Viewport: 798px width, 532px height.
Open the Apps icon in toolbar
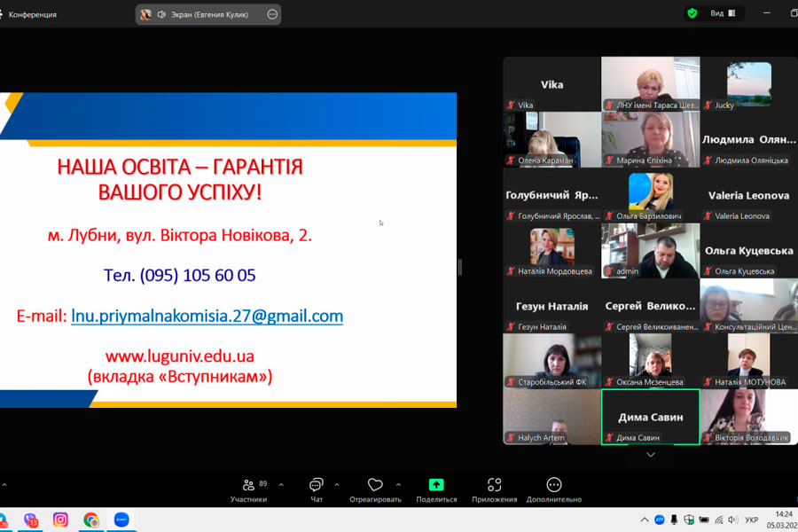[494, 485]
